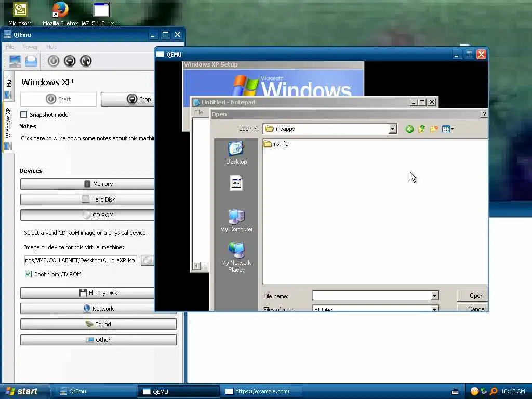Click the CD ROM image path field
The height and width of the screenshot is (399, 532).
tap(81, 260)
